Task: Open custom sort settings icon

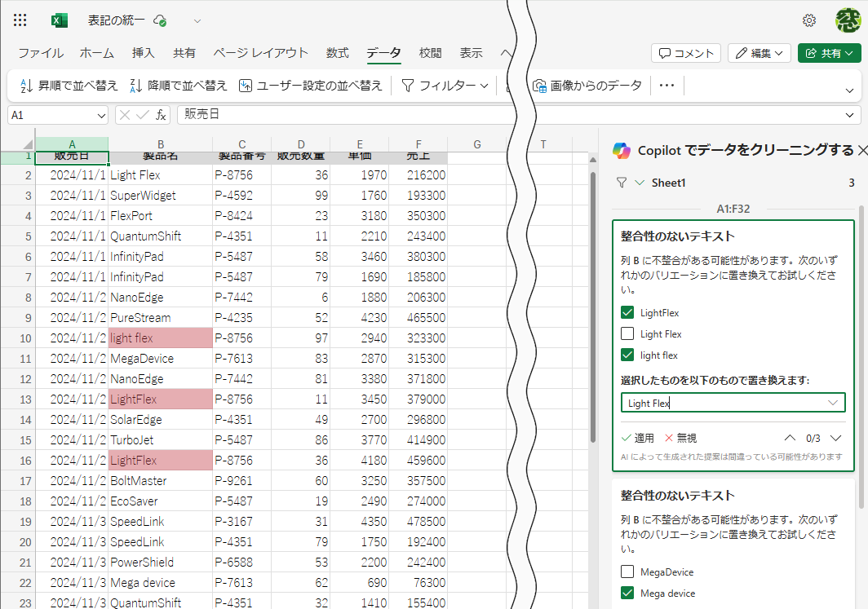Action: 245,85
